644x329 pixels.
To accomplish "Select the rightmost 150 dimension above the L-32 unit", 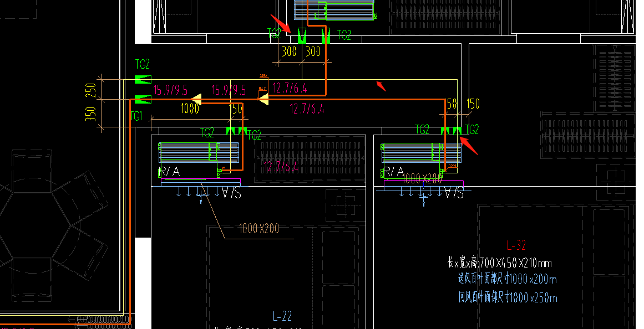I will [473, 104].
